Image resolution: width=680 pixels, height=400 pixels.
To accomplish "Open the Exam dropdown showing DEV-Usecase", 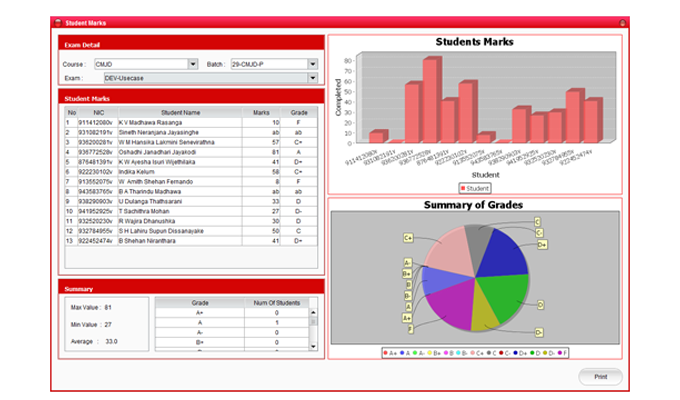I will (x=312, y=77).
